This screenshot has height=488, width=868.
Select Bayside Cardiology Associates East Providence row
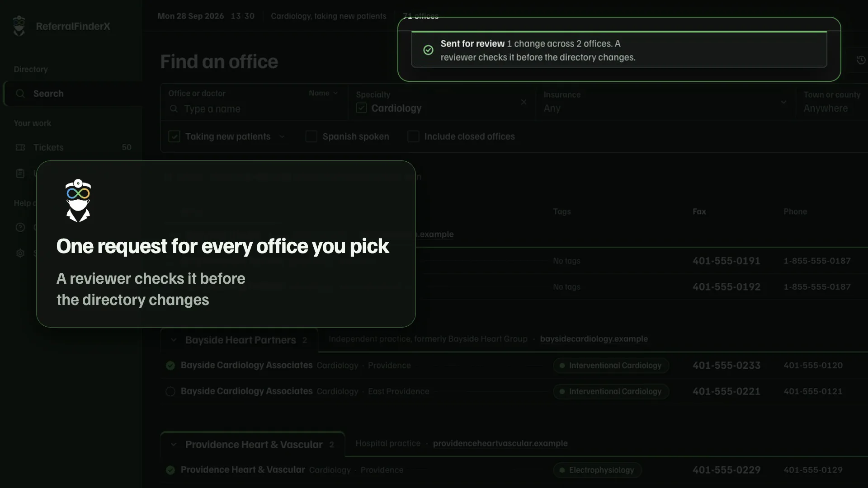tap(170, 392)
